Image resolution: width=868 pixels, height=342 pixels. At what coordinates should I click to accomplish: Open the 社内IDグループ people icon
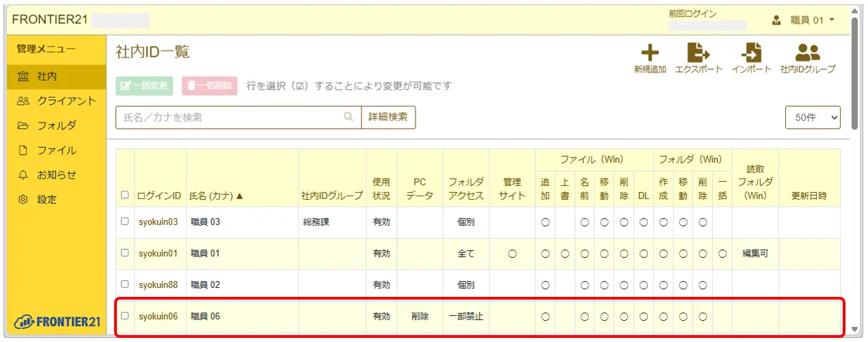click(808, 53)
